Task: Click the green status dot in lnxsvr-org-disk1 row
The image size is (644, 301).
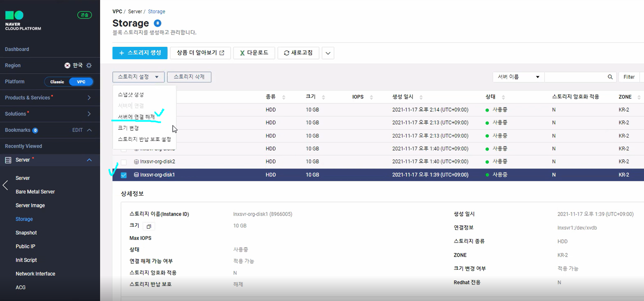Action: click(487, 175)
